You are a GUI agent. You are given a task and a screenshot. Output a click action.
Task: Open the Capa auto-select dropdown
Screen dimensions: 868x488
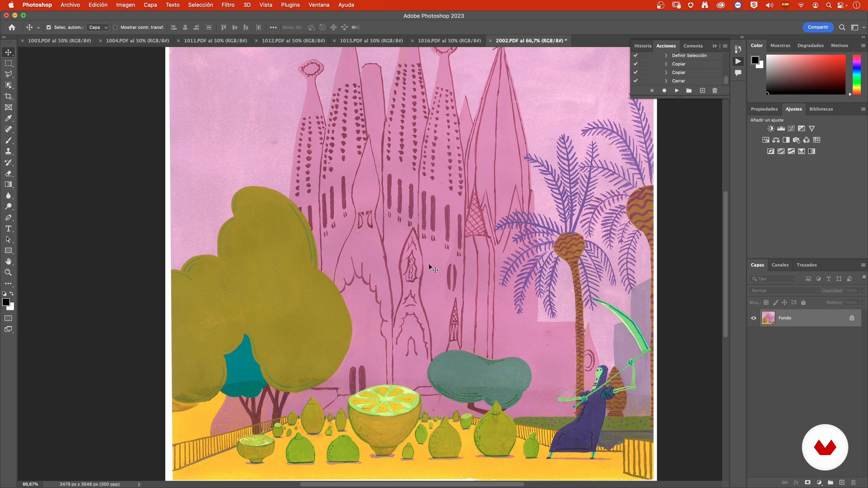[98, 27]
